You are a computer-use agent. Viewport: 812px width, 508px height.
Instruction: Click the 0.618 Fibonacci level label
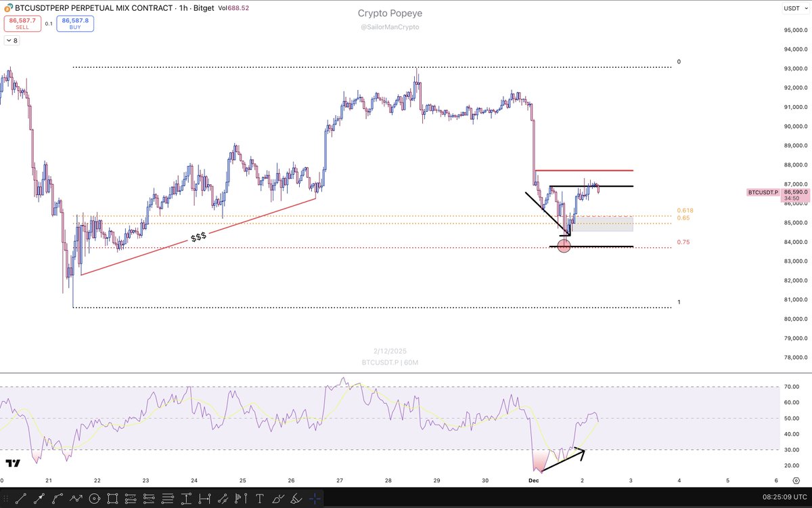click(685, 211)
